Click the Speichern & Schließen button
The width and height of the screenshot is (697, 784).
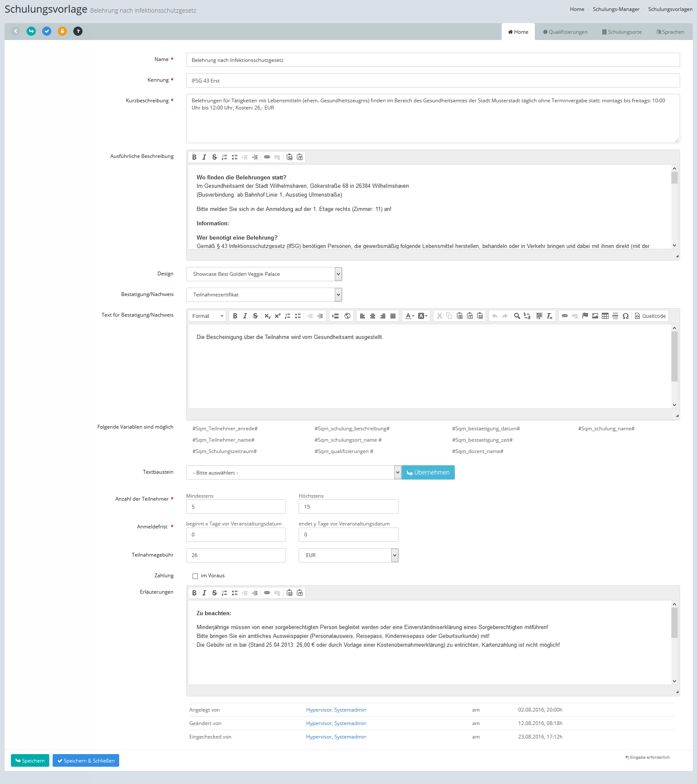[x=86, y=760]
